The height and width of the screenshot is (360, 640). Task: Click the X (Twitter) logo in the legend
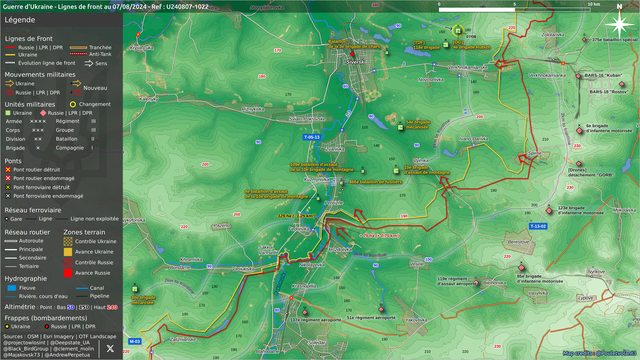110,348
